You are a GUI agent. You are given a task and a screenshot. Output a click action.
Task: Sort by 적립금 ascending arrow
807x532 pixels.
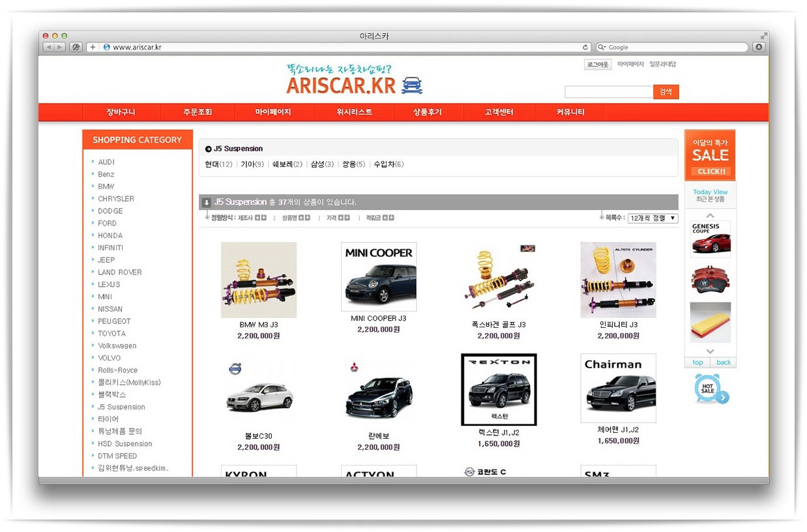[x=385, y=218]
